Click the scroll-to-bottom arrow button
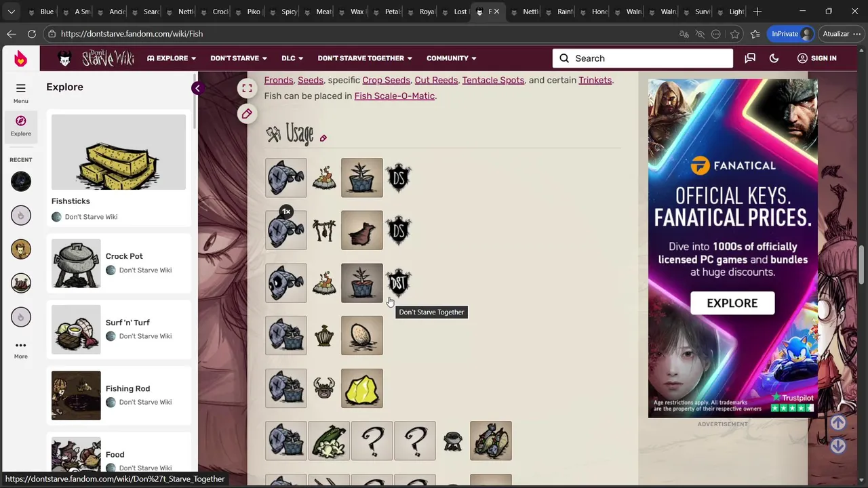This screenshot has width=868, height=488. click(x=838, y=445)
